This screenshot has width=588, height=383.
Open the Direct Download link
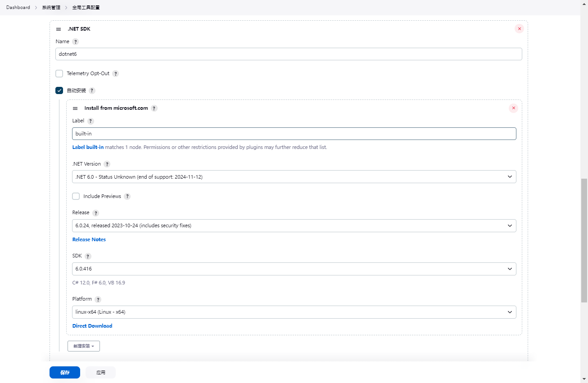pos(92,326)
